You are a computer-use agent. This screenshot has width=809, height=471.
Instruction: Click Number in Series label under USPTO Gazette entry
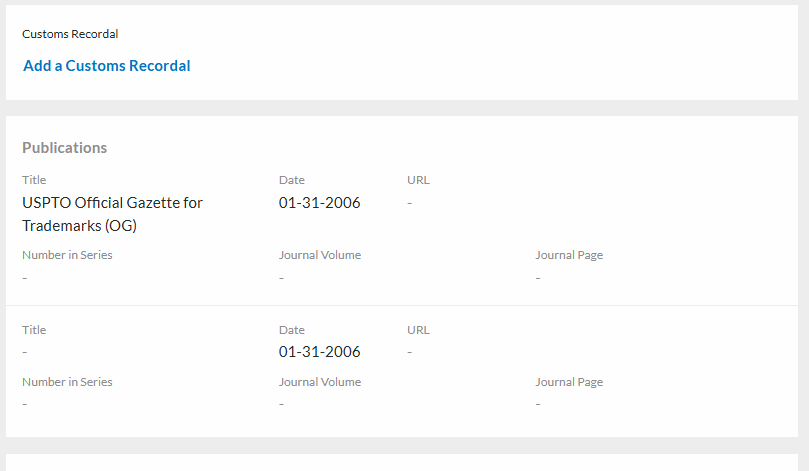tap(67, 255)
